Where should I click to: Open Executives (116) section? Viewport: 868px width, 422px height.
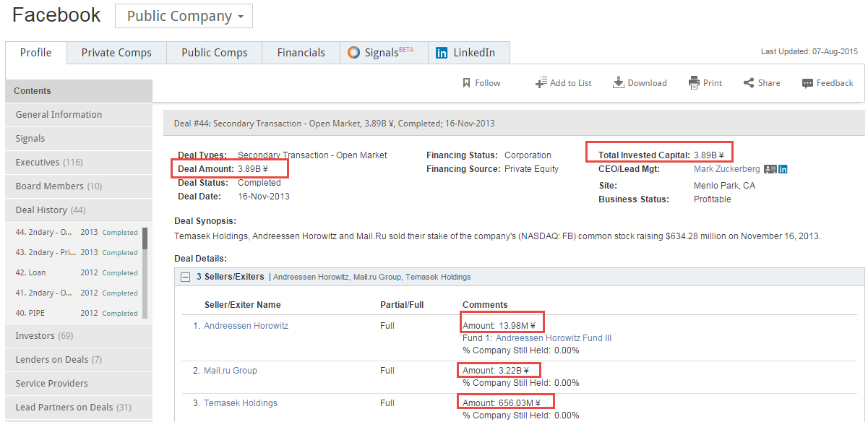click(x=79, y=163)
